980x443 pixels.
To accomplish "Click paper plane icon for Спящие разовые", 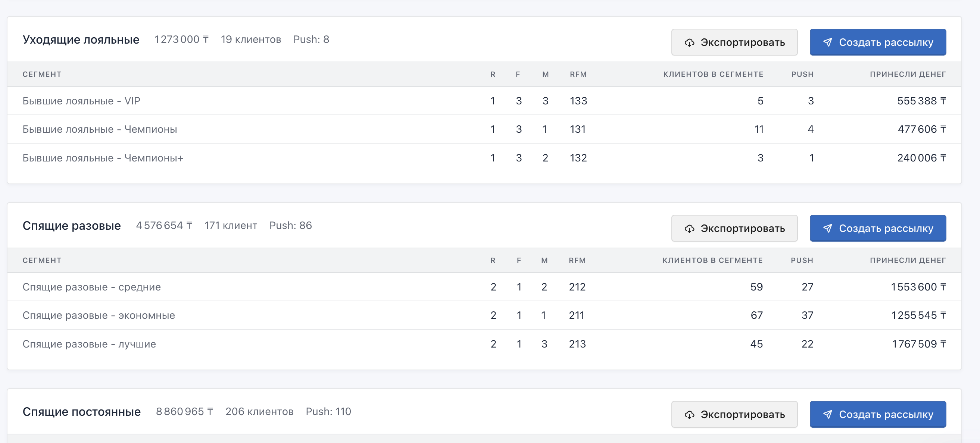I will 827,228.
